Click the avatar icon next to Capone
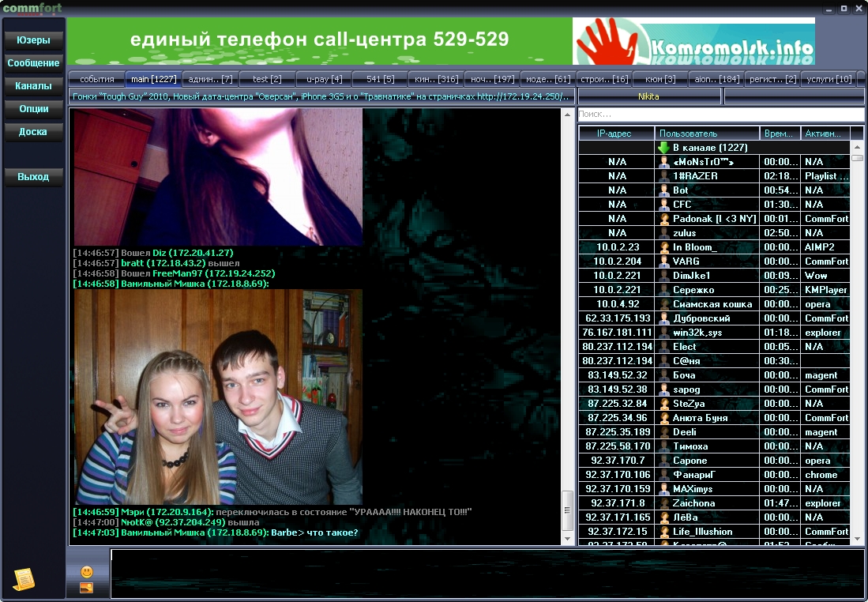Viewport: 868px width, 602px height. (664, 461)
